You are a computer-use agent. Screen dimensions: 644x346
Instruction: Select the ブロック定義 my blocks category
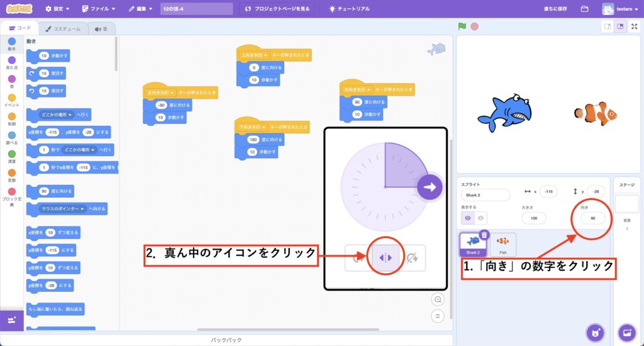(12, 196)
